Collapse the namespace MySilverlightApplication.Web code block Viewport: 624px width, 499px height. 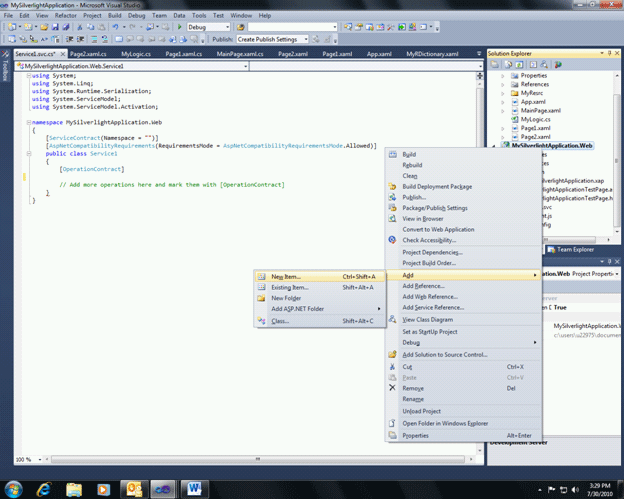[27, 122]
